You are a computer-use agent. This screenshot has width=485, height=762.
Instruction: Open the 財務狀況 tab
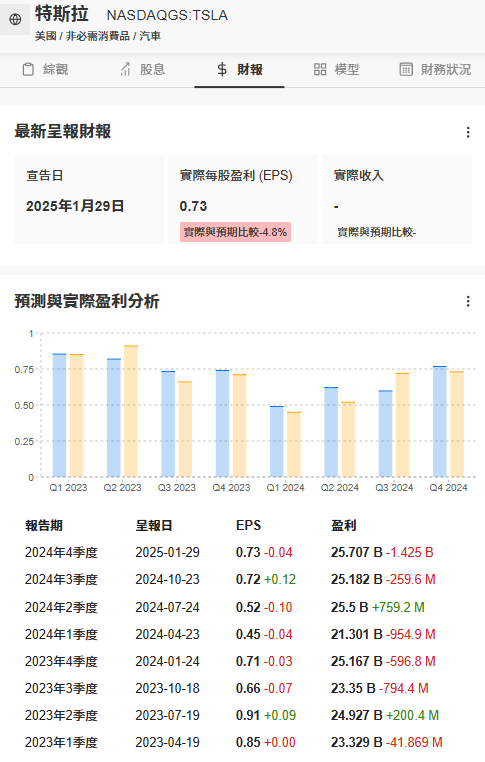[x=435, y=69]
